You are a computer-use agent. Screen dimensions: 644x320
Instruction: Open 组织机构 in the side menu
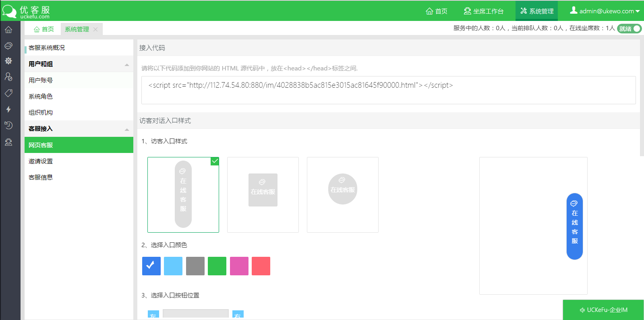coord(79,112)
